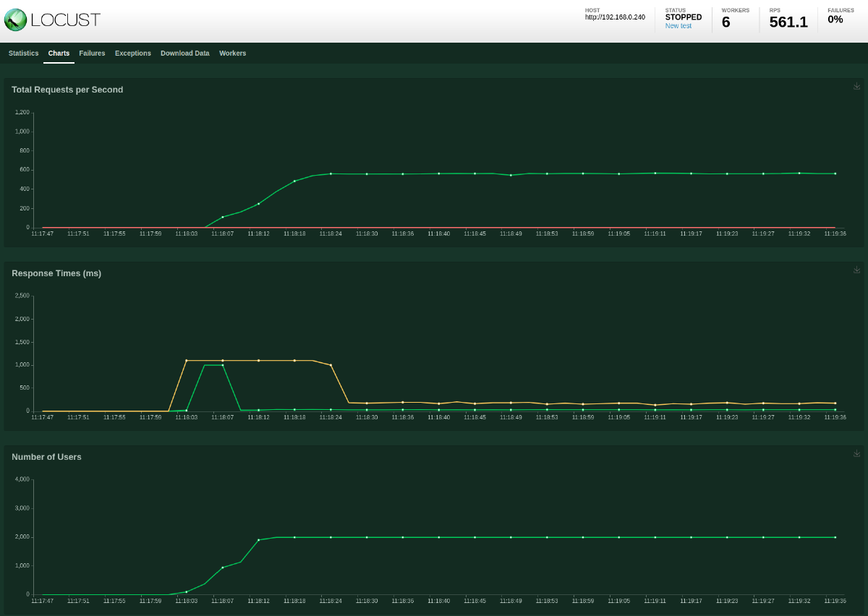This screenshot has width=868, height=616.
Task: Download the Number of Users chart
Action: point(856,453)
